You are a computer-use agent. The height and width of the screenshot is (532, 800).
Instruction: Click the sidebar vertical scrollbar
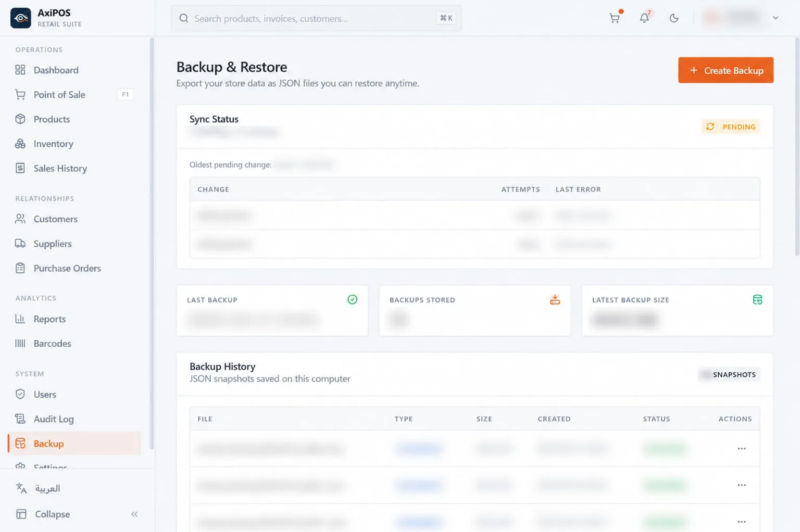pyautogui.click(x=152, y=243)
